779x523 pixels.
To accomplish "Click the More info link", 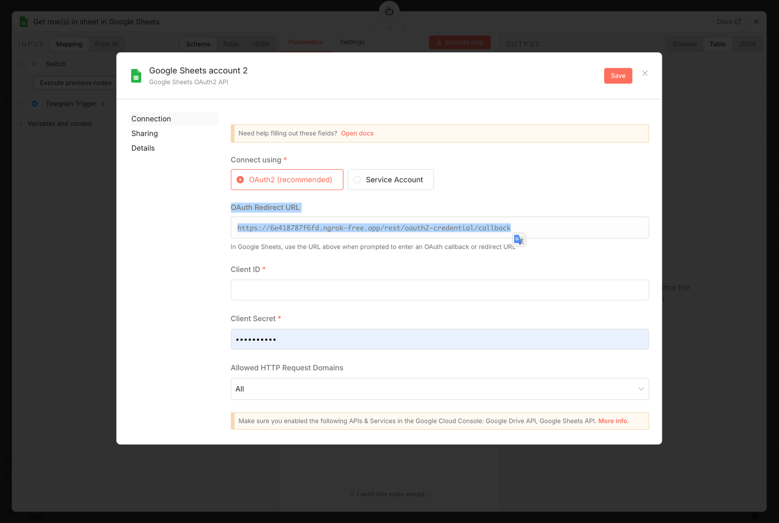I will [x=613, y=421].
